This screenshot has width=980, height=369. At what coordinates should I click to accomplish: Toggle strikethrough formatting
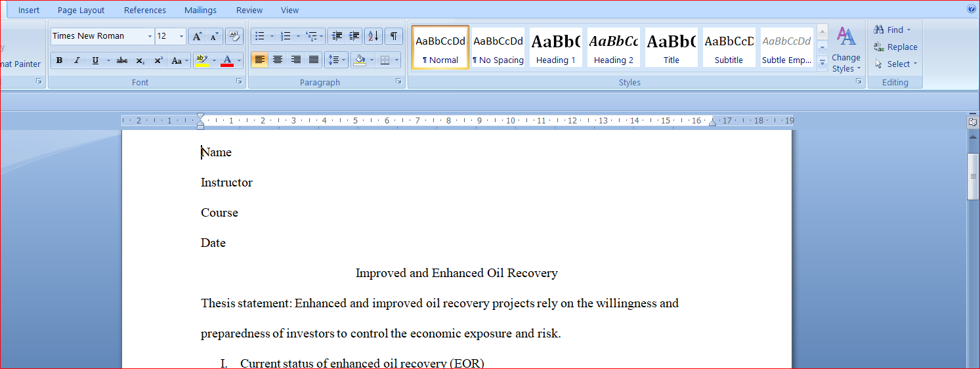click(x=122, y=60)
